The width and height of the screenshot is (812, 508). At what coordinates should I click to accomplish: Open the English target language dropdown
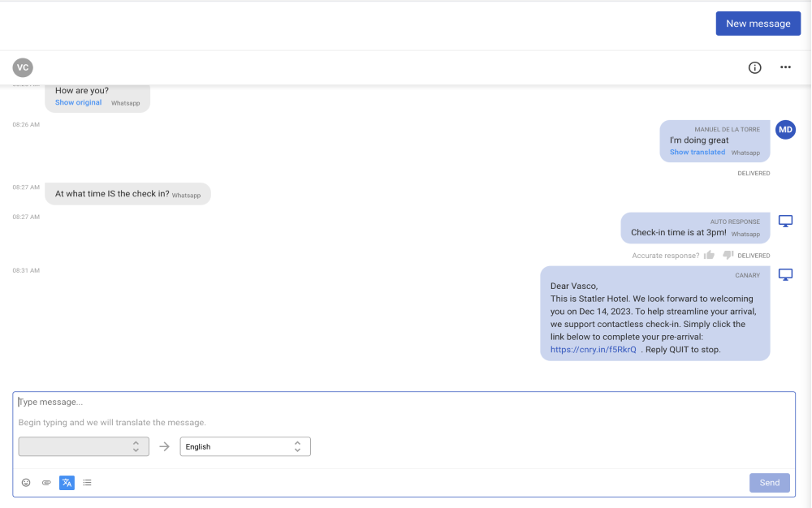(x=244, y=446)
